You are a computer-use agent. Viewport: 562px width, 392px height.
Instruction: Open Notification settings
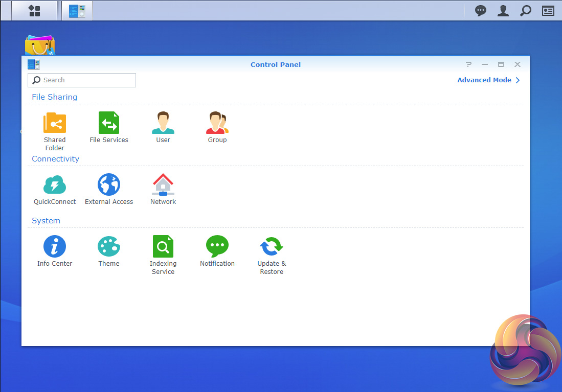point(217,251)
